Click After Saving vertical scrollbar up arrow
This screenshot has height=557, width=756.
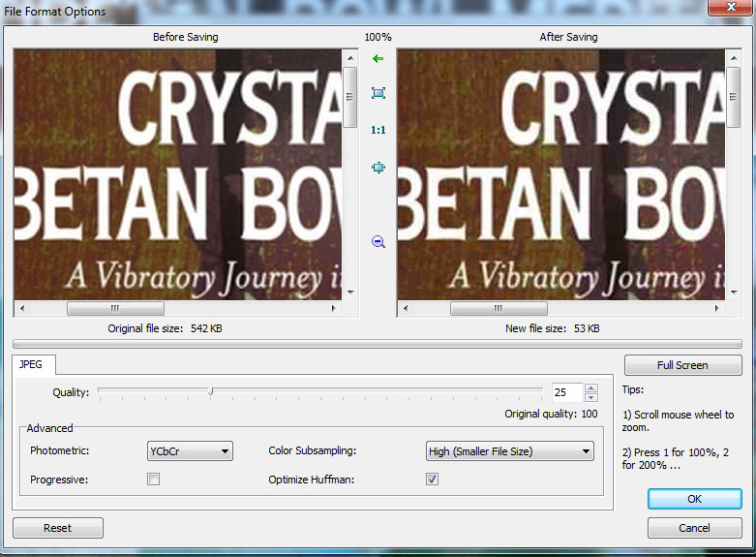(734, 58)
